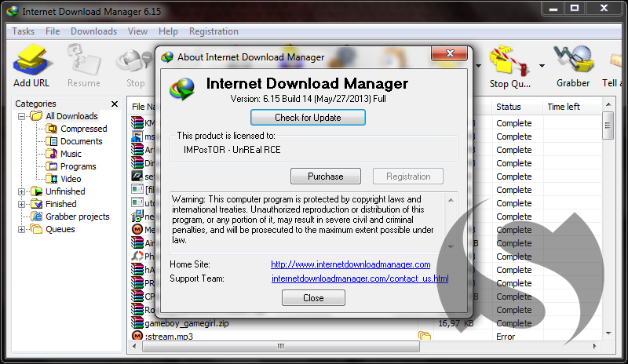Click the Unfinished folder icon
Viewport: 628px width, 364px height.
[x=36, y=191]
